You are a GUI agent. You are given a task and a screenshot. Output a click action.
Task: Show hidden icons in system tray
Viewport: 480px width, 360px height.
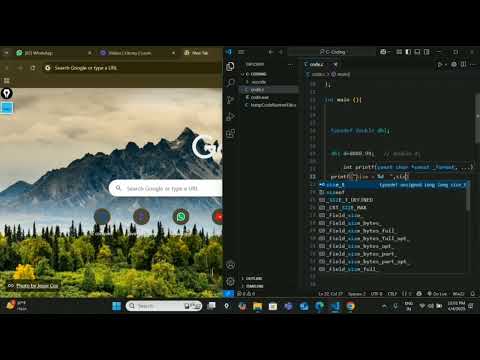tap(384, 306)
